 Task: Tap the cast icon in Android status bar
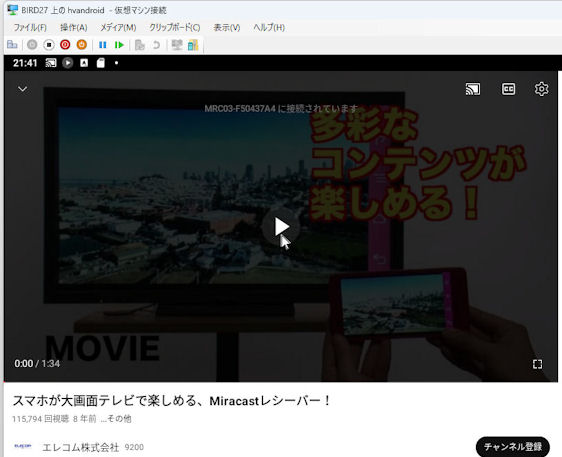[x=51, y=63]
